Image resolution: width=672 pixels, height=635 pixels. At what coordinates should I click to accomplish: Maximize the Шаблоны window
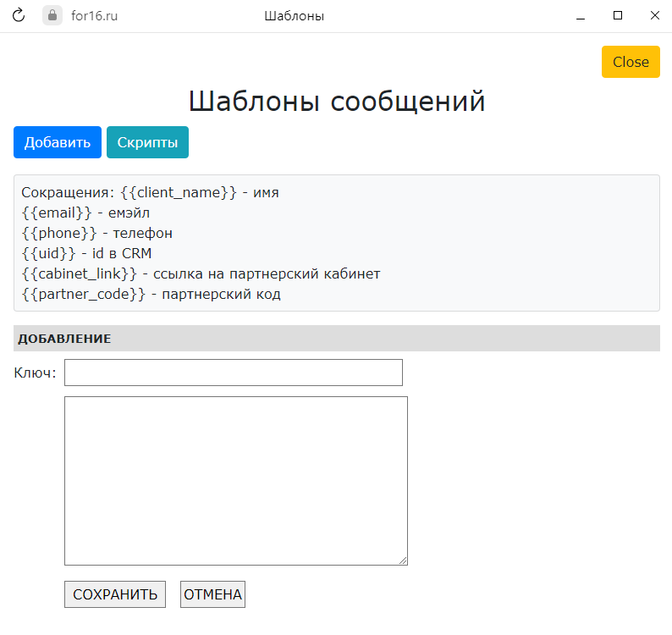[618, 15]
